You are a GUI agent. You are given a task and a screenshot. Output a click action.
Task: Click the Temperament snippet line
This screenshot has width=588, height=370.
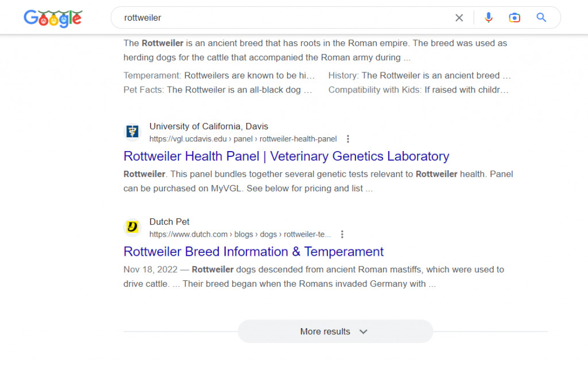[x=219, y=75]
